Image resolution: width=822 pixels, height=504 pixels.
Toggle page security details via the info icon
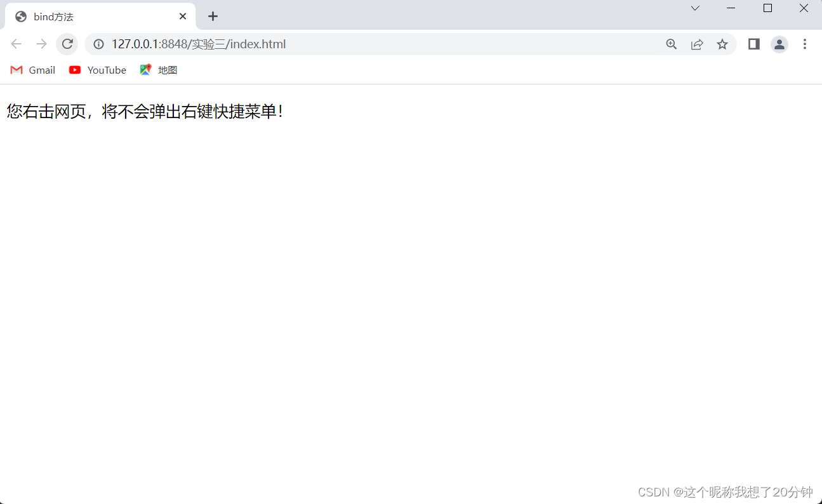coord(98,44)
